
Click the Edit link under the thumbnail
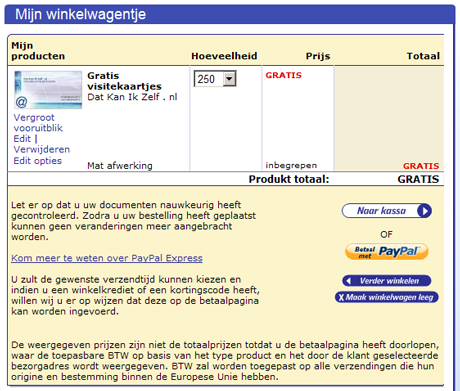[22, 139]
